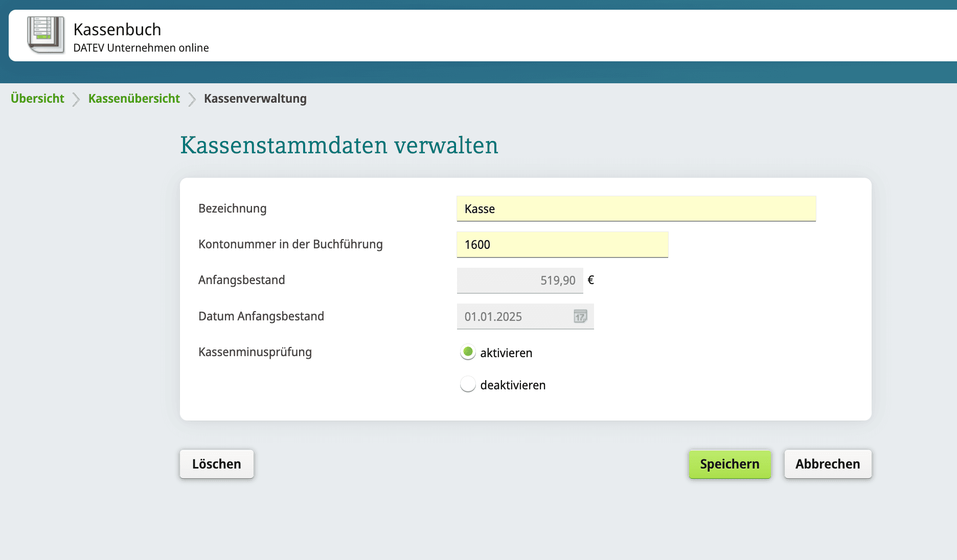Click the Anfangsbestand field showing 519,90
This screenshot has width=957, height=560.
519,281
